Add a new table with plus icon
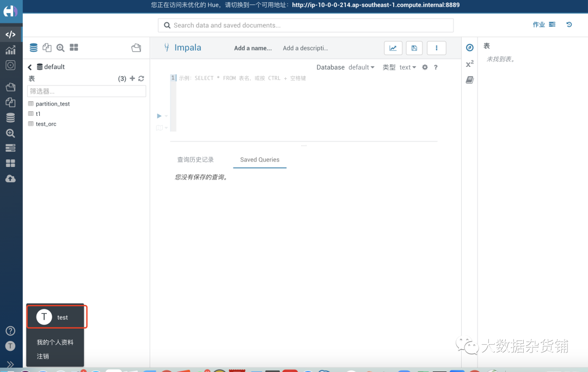The height and width of the screenshot is (372, 588). (x=132, y=78)
